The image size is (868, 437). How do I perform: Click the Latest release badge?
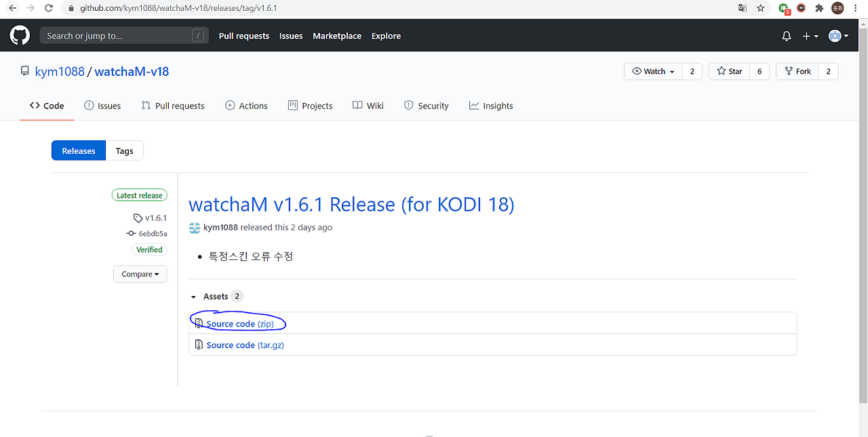click(x=140, y=195)
